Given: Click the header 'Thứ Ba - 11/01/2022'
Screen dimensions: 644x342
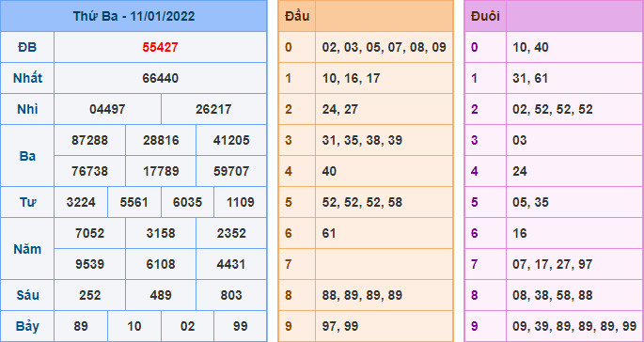Looking at the screenshot, I should click(x=134, y=16).
